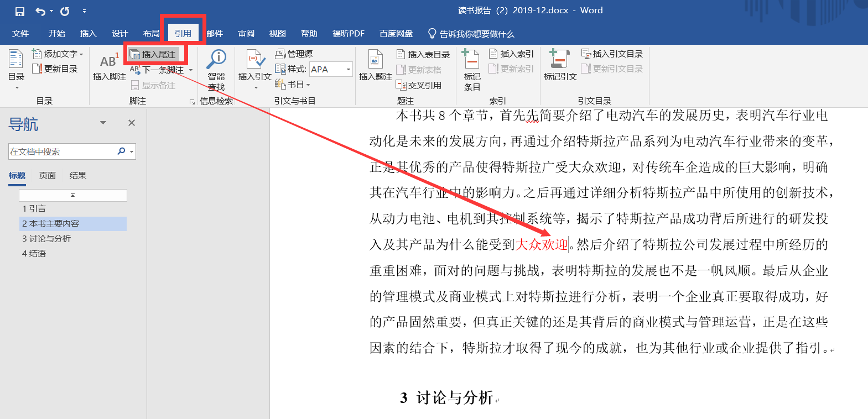Click the 标记引文 icon
This screenshot has width=868, height=419.
(x=559, y=59)
